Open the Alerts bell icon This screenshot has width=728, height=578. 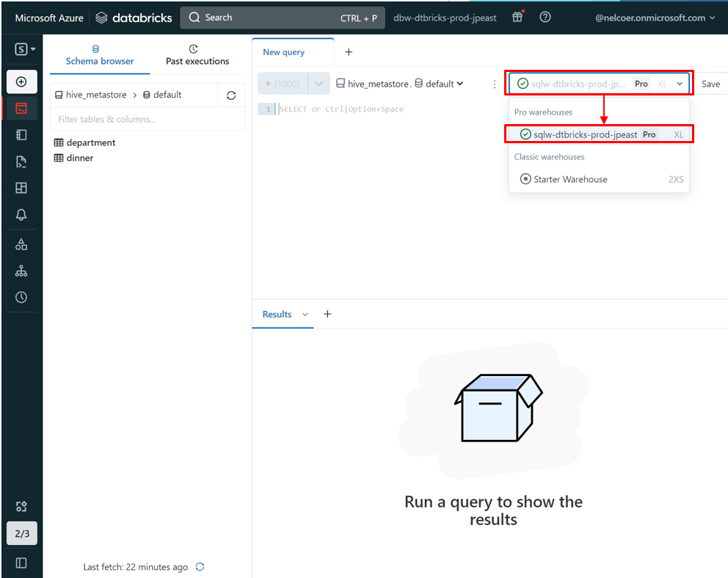tap(21, 214)
